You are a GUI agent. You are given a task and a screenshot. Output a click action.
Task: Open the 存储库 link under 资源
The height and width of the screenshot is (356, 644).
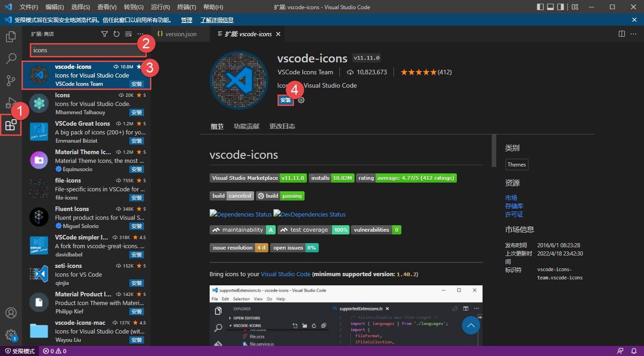(x=514, y=206)
